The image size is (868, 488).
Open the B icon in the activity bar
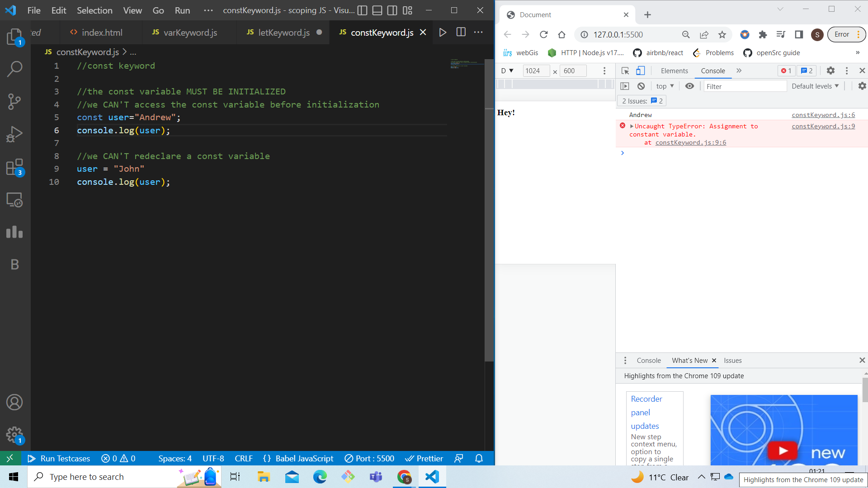tap(14, 265)
